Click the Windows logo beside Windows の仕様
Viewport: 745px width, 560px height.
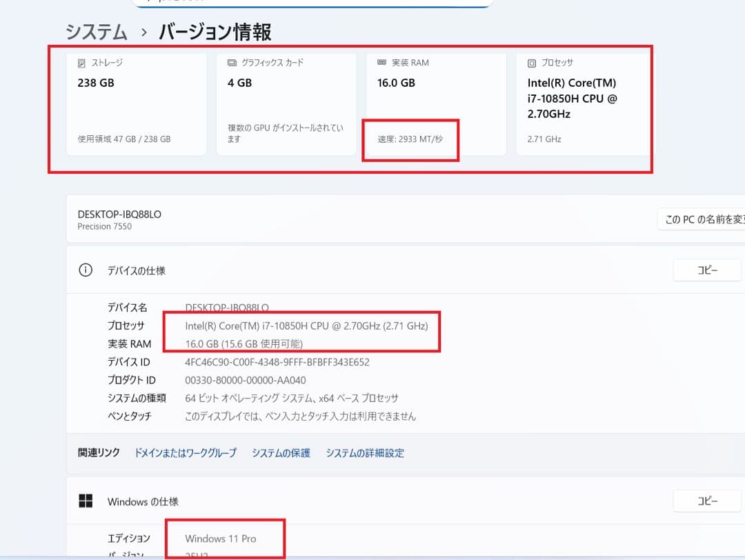click(x=85, y=501)
